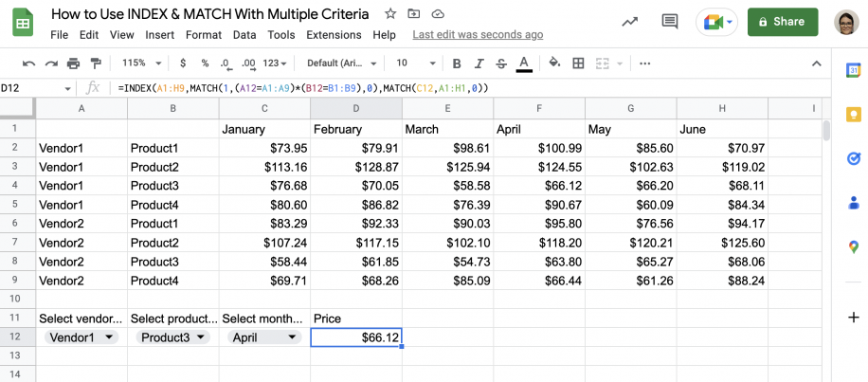Screen dimensions: 868x382
Task: Open 'Last edit was seconds ago' link
Action: pos(478,35)
